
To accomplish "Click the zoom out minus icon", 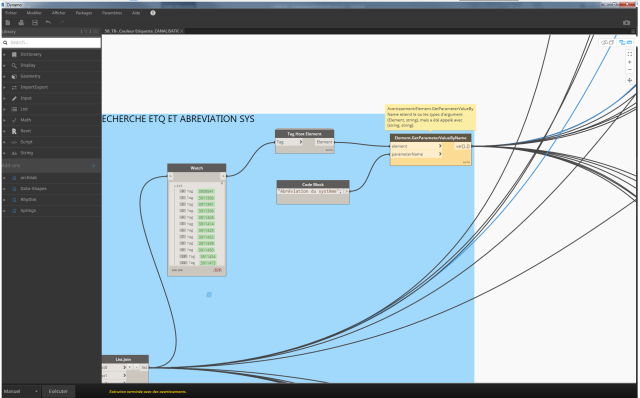I will pyautogui.click(x=629, y=70).
